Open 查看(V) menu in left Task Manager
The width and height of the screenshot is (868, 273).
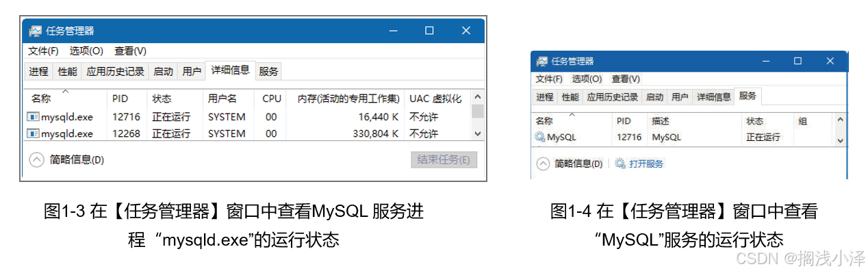130,51
